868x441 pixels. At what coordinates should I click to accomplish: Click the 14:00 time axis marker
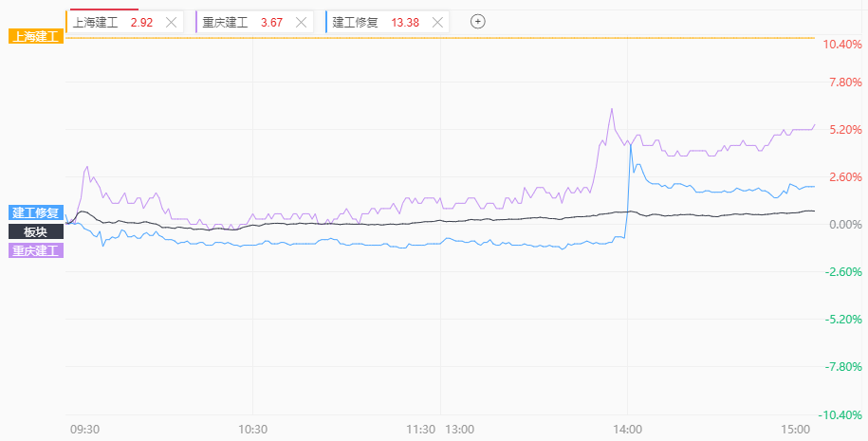point(628,430)
